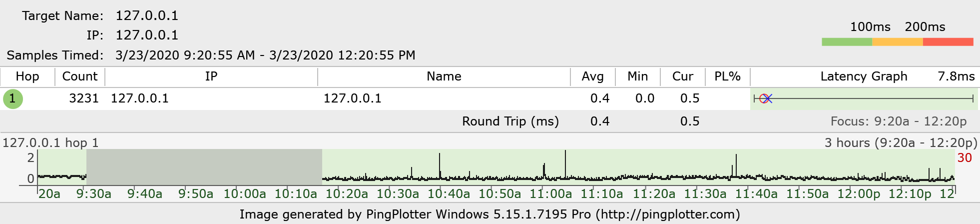Screen dimensions: 980x224
Task: Click the 11:30a time label on timeline
Action: coord(705,194)
